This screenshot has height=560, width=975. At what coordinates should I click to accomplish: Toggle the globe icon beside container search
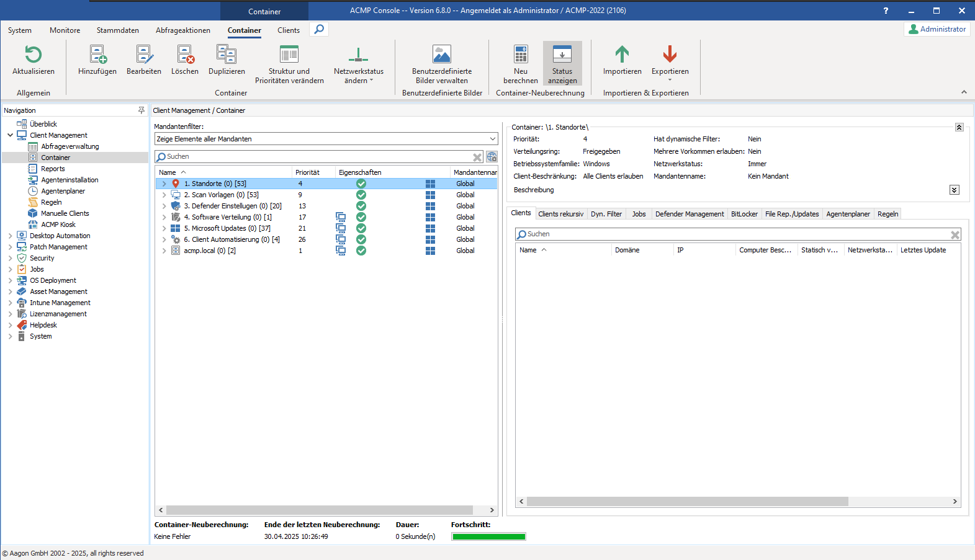(492, 157)
